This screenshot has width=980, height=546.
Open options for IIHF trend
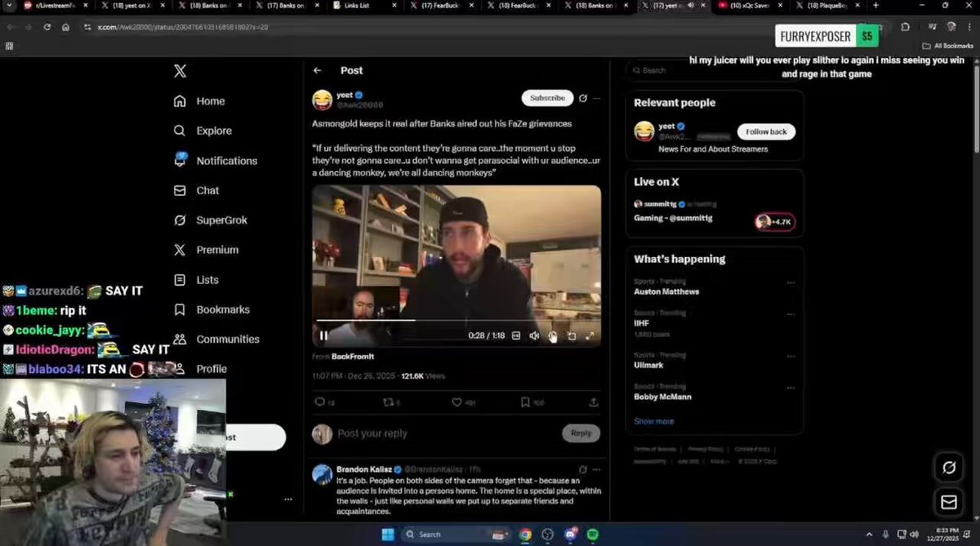click(791, 315)
